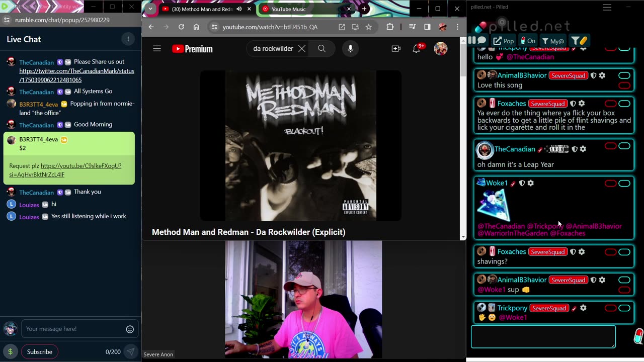Image resolution: width=644 pixels, height=362 pixels.
Task: Open Rumble emoji picker
Action: (x=130, y=329)
